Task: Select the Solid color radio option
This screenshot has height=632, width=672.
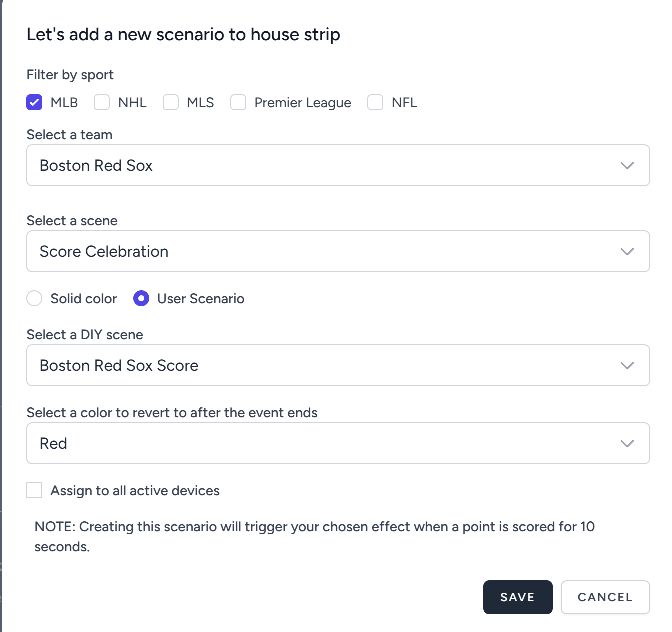Action: coord(34,298)
